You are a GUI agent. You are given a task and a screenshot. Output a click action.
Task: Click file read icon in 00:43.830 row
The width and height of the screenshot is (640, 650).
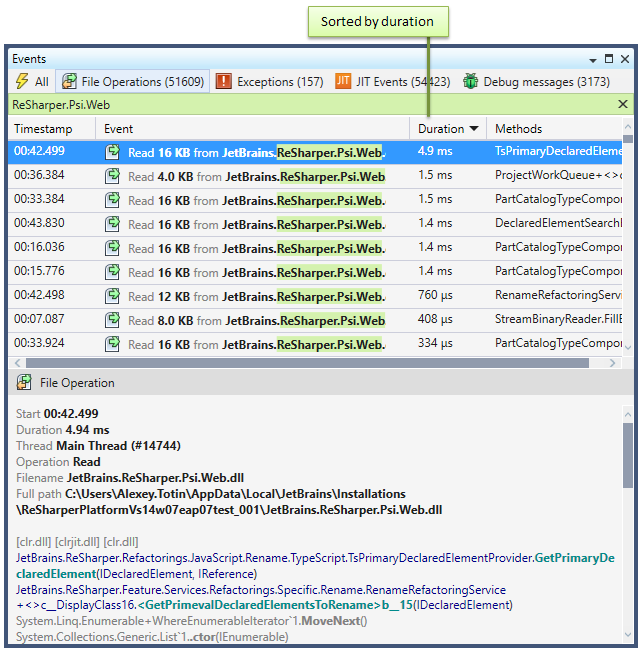click(112, 224)
